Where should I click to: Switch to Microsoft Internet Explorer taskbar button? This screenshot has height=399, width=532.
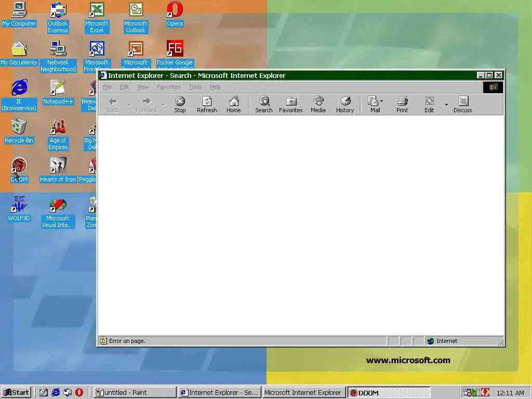click(x=303, y=392)
